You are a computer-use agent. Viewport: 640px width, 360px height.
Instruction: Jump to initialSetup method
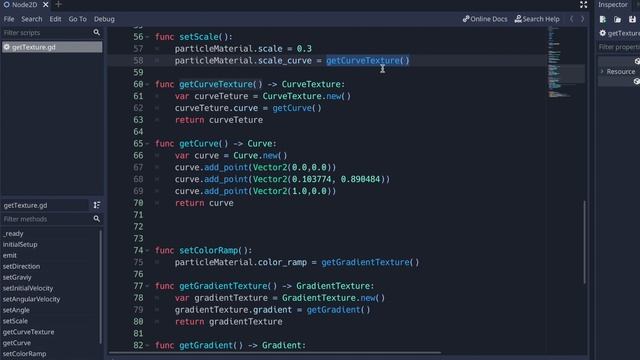coord(20,244)
